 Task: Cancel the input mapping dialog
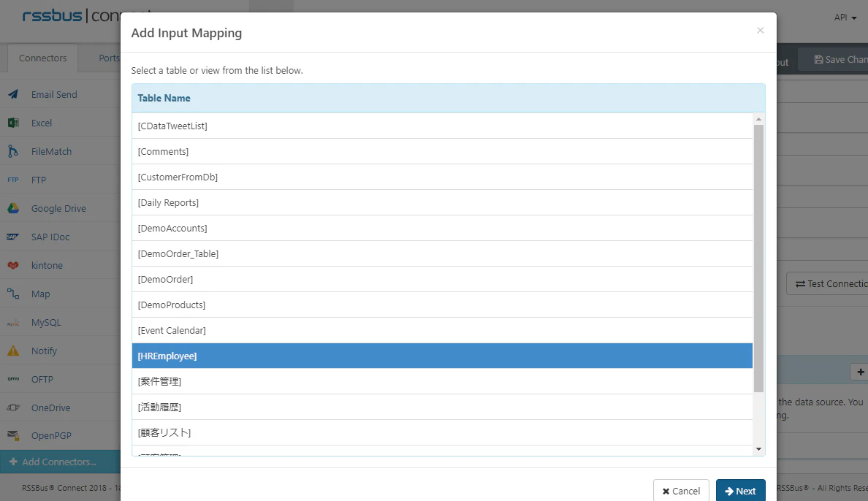[682, 491]
